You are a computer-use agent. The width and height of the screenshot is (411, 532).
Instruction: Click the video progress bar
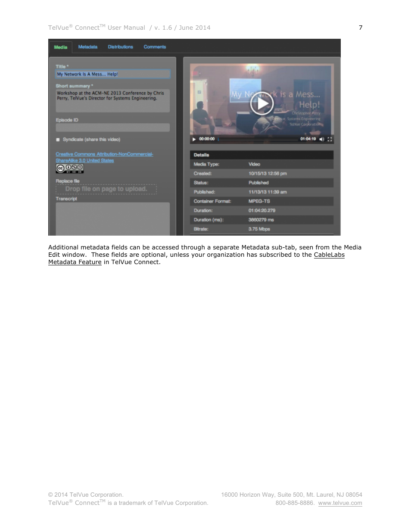(x=258, y=139)
